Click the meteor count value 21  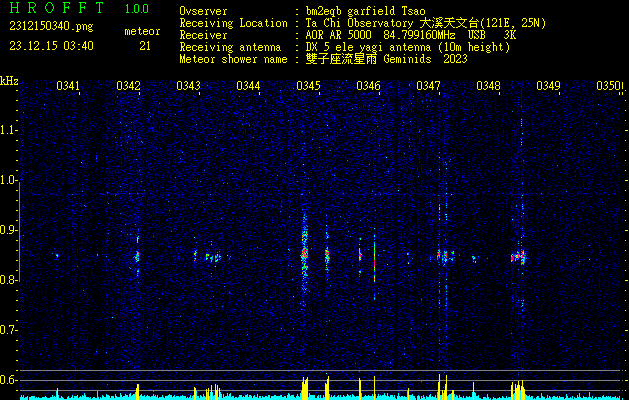[x=145, y=46]
